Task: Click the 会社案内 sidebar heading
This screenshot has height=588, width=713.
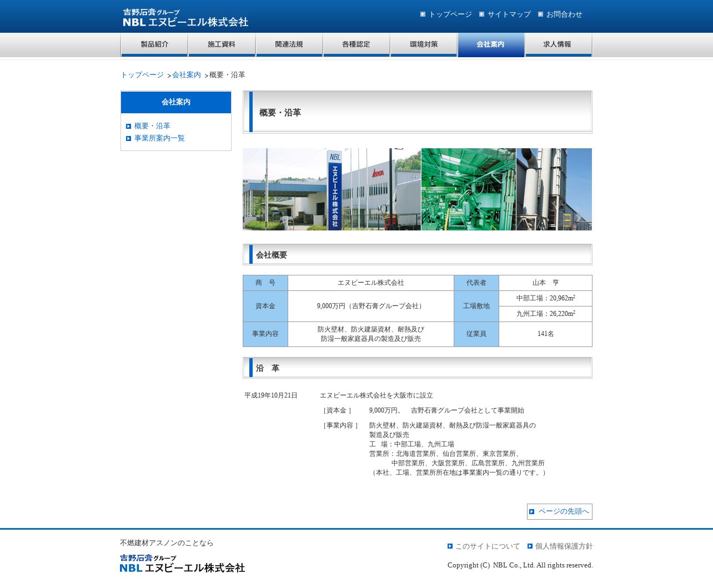Action: (x=176, y=102)
